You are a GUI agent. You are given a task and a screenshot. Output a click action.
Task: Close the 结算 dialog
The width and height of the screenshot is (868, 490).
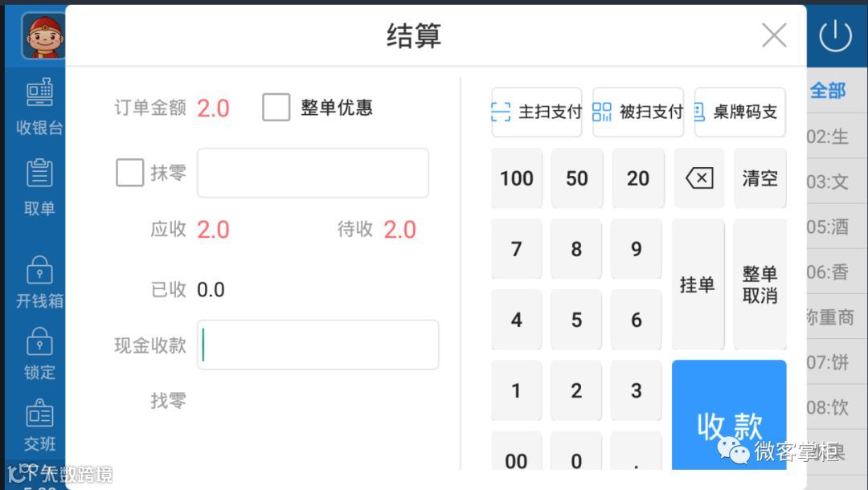774,35
